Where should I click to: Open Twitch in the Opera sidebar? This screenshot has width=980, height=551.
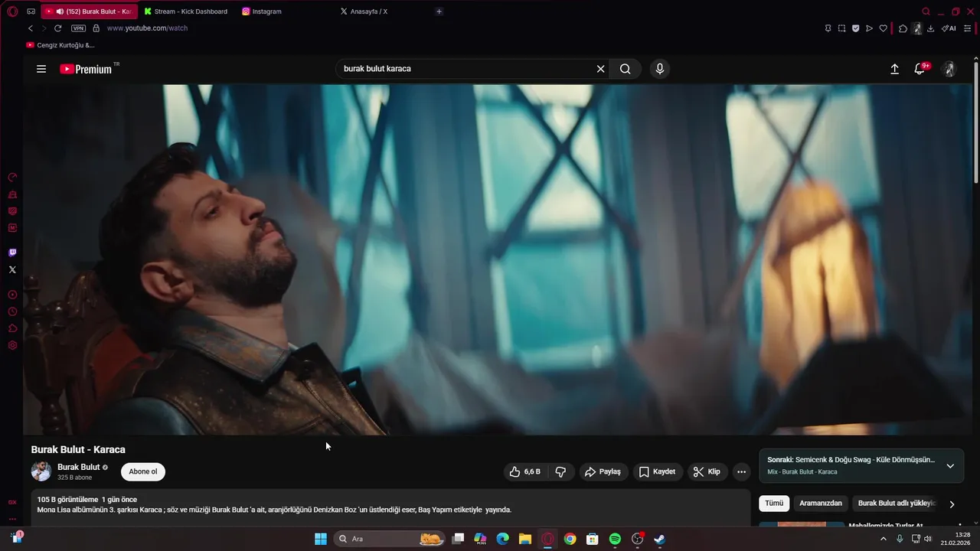pos(12,253)
